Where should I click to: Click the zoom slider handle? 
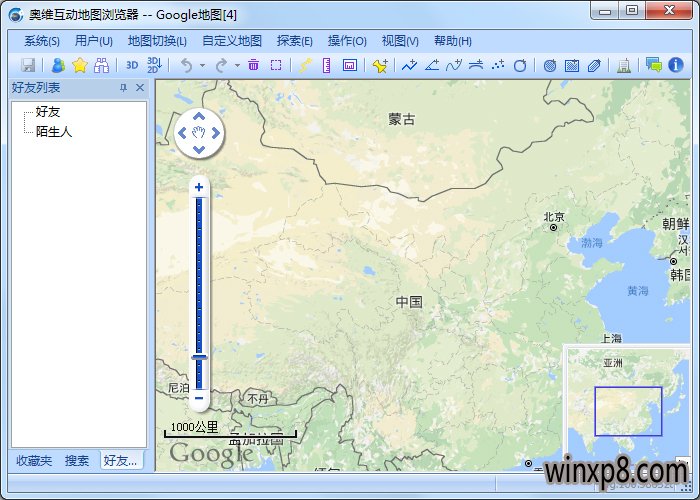[199, 357]
